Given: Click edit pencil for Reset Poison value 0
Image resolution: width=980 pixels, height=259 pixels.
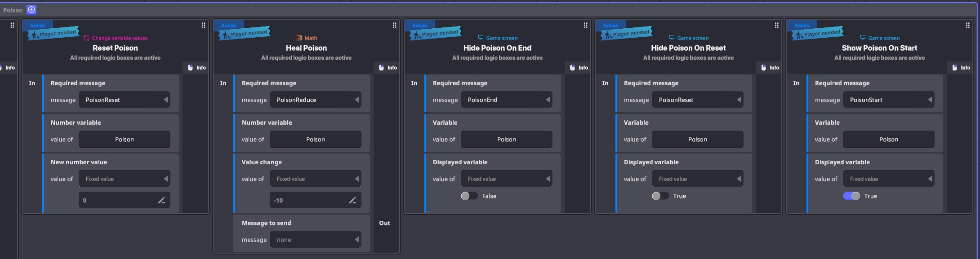Looking at the screenshot, I should coord(161,200).
